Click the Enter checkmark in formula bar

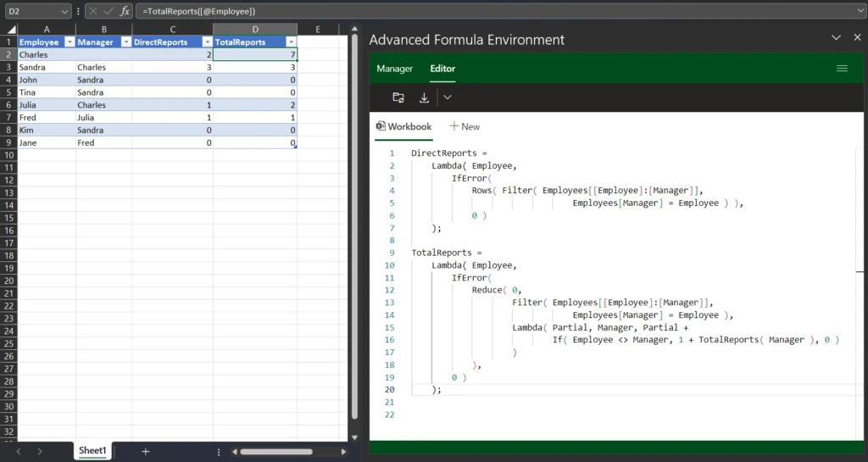[109, 11]
